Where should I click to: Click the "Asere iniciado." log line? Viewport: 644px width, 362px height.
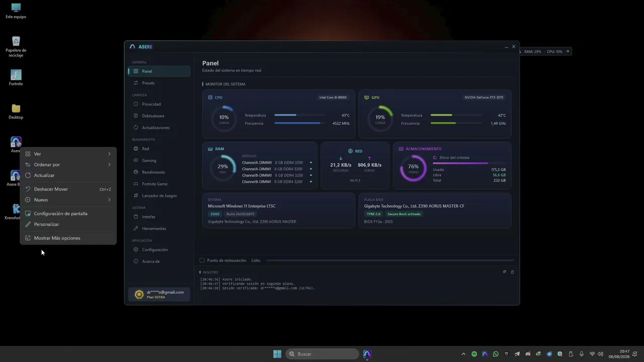coord(237,279)
